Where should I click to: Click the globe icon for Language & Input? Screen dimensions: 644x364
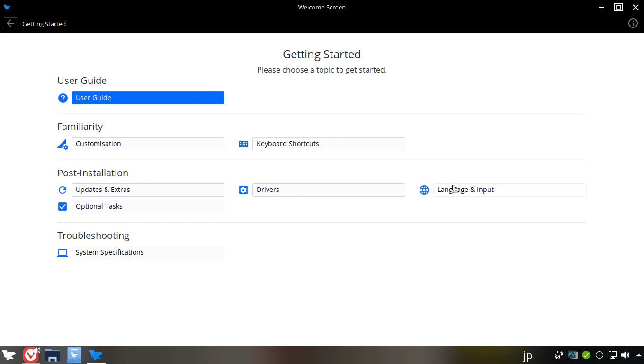[424, 190]
